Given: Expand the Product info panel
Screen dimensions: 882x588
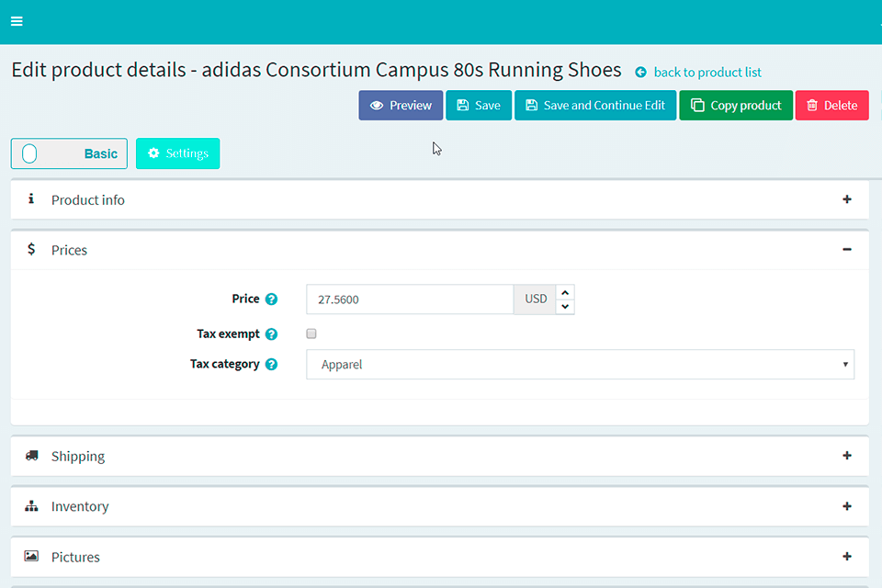Looking at the screenshot, I should (846, 199).
